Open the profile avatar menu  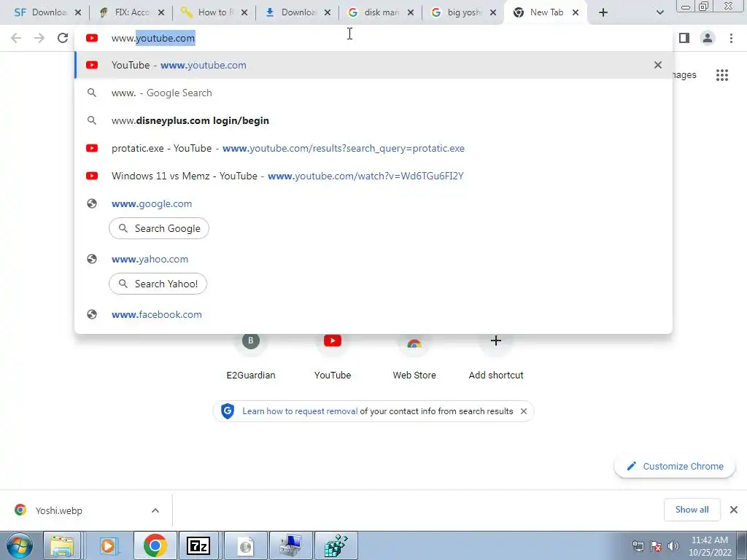[708, 38]
